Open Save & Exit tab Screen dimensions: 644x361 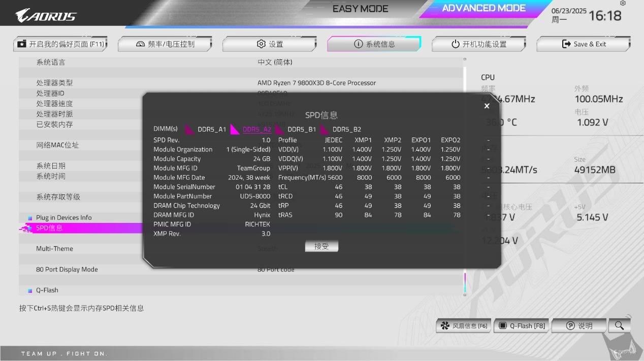pos(584,44)
